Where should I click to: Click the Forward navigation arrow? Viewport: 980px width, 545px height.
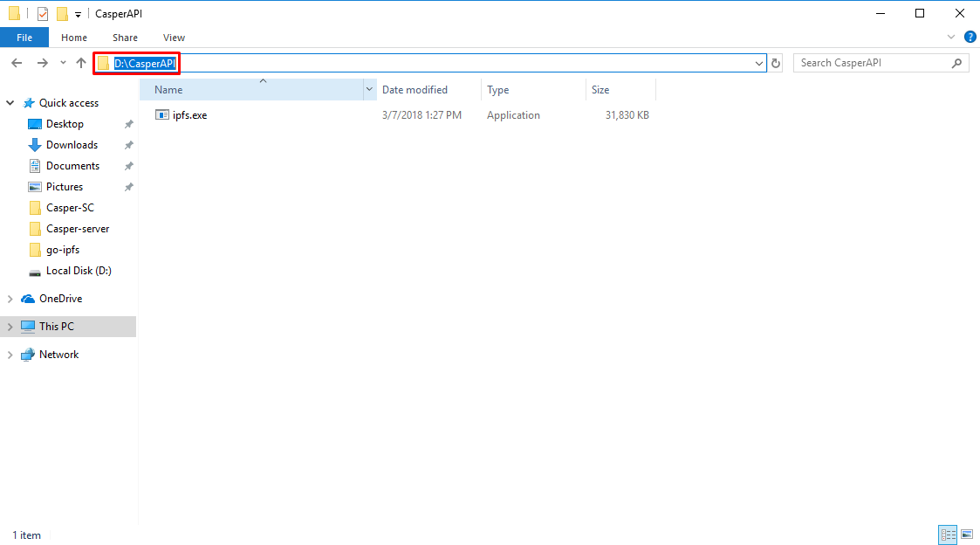pyautogui.click(x=42, y=63)
